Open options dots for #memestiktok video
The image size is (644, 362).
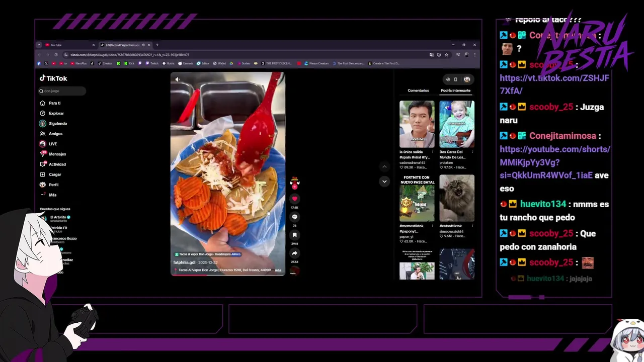click(433, 226)
